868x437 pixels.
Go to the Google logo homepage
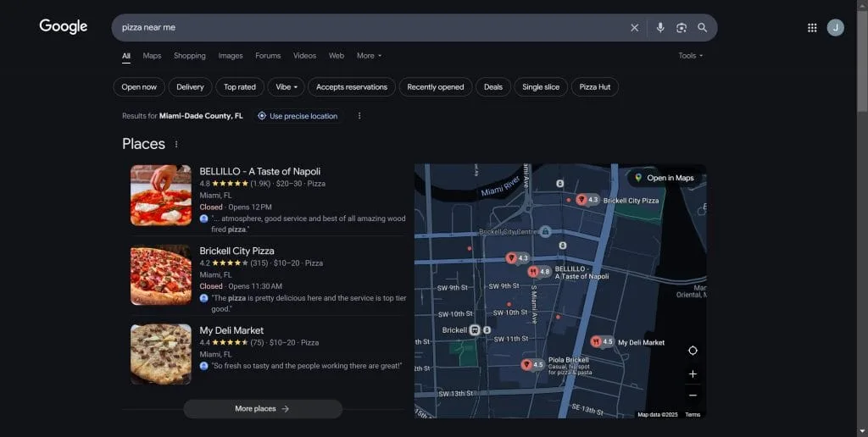coord(63,26)
